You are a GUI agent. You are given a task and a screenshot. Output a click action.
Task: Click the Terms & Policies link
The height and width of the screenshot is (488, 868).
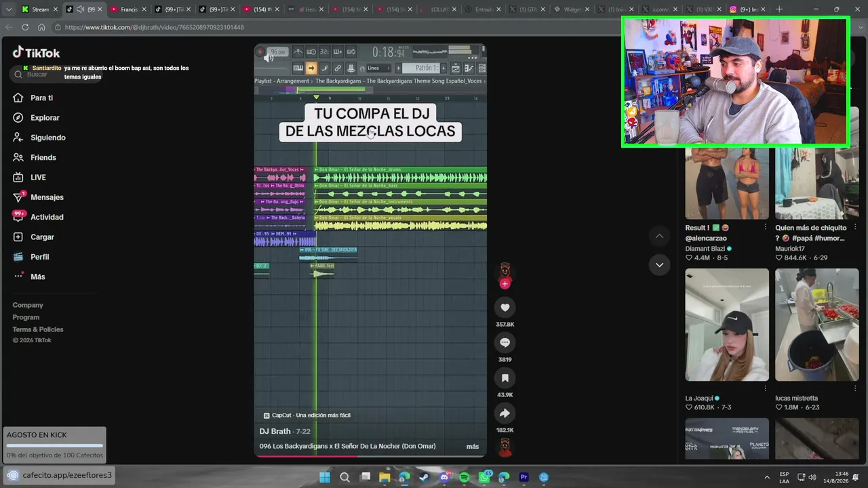[38, 329]
